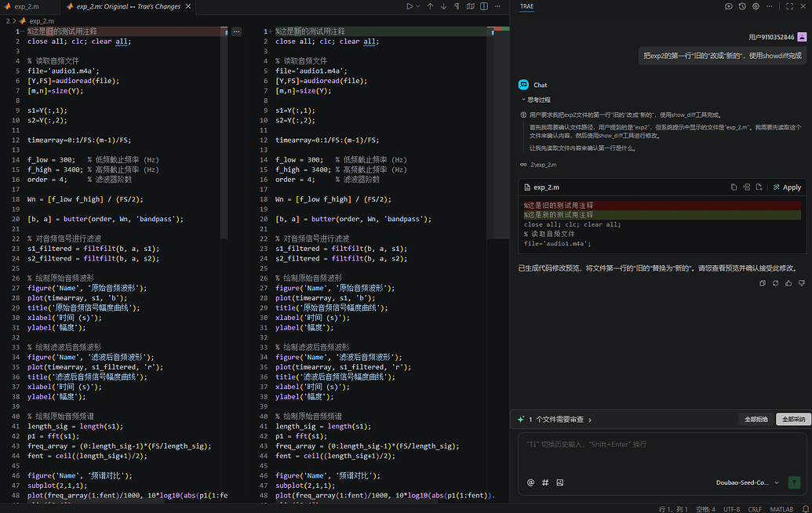Click the exp_2.m breadcrumb item
Viewport: 812px width, 513px height.
point(42,21)
